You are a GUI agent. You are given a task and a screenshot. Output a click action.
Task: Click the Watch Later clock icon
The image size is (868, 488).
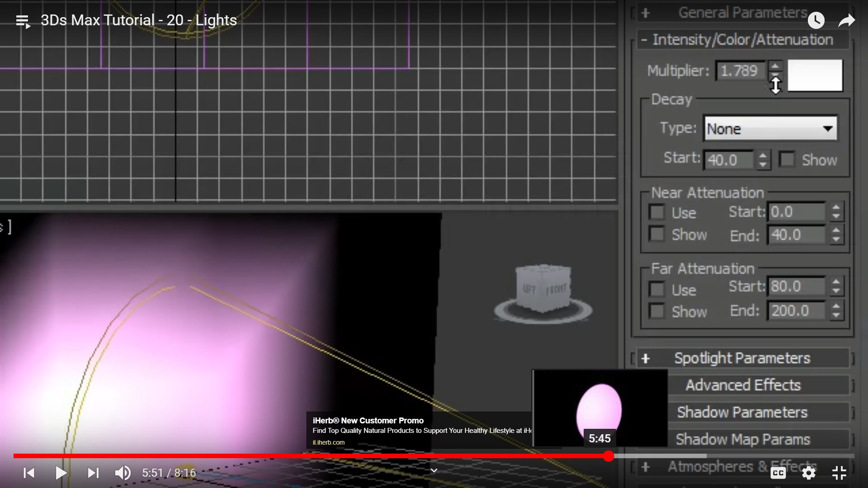pos(816,20)
